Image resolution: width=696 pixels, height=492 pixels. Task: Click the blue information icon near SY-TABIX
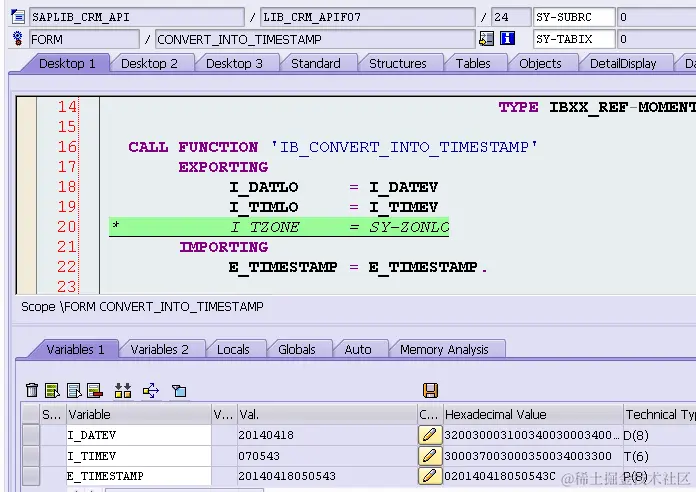click(x=507, y=39)
